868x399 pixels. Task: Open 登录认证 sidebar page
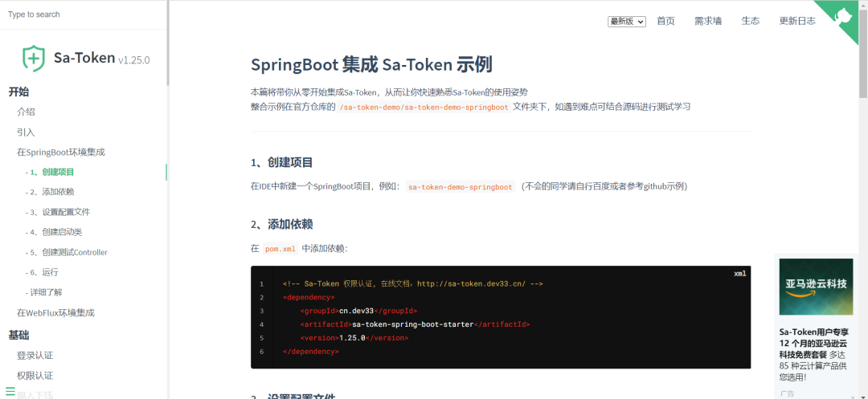(x=35, y=356)
